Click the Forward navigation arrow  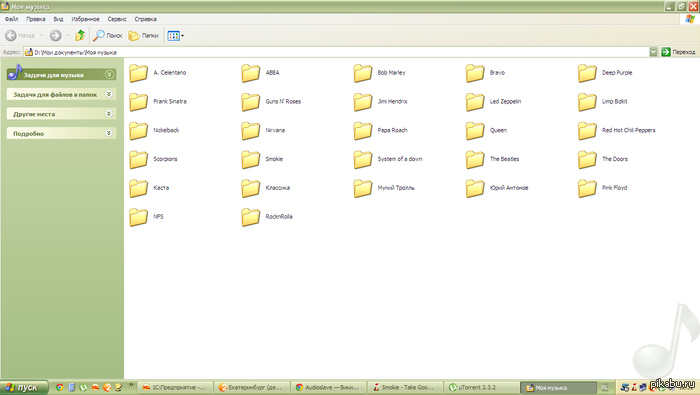[55, 36]
